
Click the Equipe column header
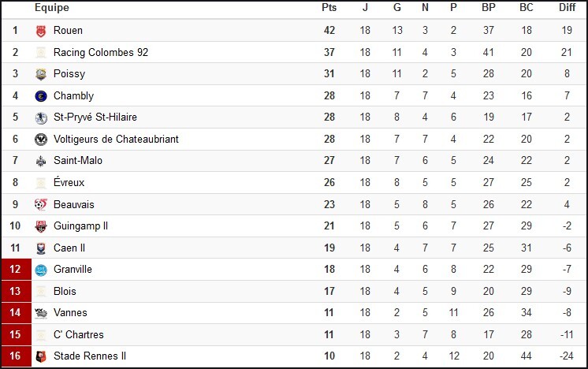tap(51, 8)
